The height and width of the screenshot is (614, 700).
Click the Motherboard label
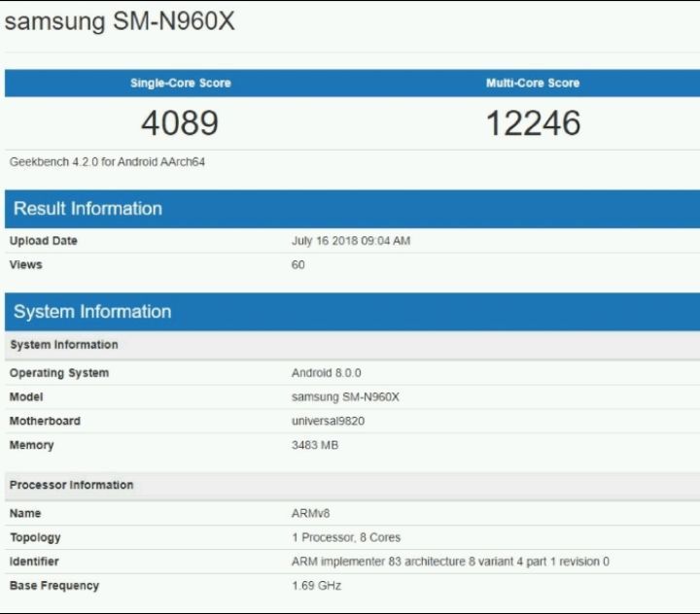click(x=45, y=422)
